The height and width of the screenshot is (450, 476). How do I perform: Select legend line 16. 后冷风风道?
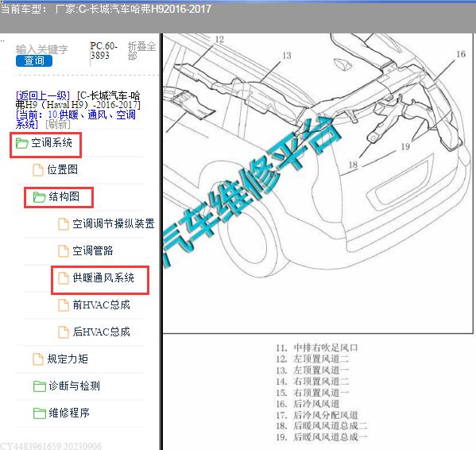[308, 404]
